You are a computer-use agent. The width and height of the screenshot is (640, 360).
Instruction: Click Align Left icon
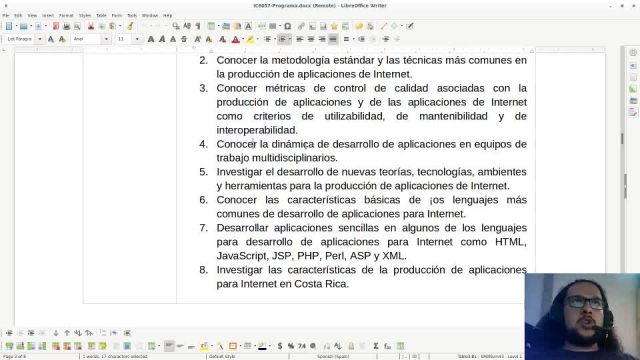pyautogui.click(x=300, y=39)
